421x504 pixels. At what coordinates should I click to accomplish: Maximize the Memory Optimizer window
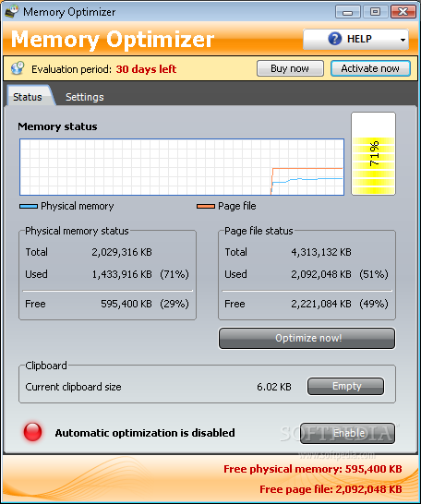point(375,12)
